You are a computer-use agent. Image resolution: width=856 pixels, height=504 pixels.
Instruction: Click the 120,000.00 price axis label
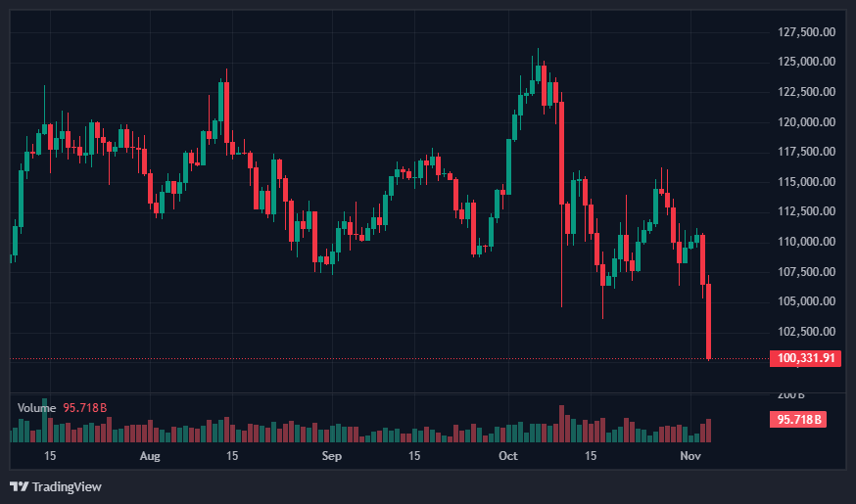coord(806,122)
